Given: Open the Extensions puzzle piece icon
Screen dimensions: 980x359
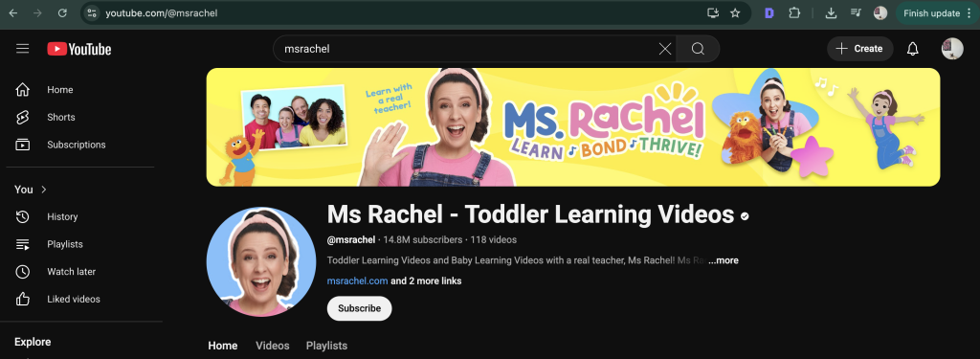Looking at the screenshot, I should (x=794, y=13).
